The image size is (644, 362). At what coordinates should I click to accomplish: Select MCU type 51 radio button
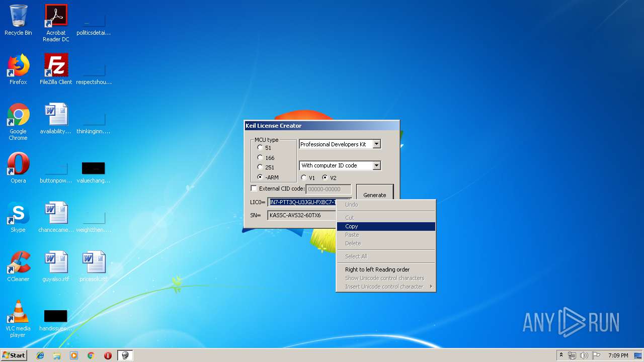pos(260,148)
